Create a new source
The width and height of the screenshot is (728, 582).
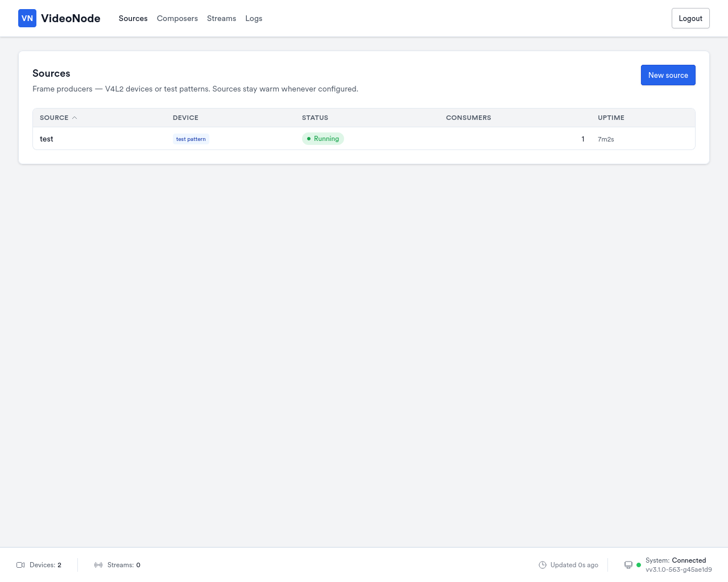668,75
